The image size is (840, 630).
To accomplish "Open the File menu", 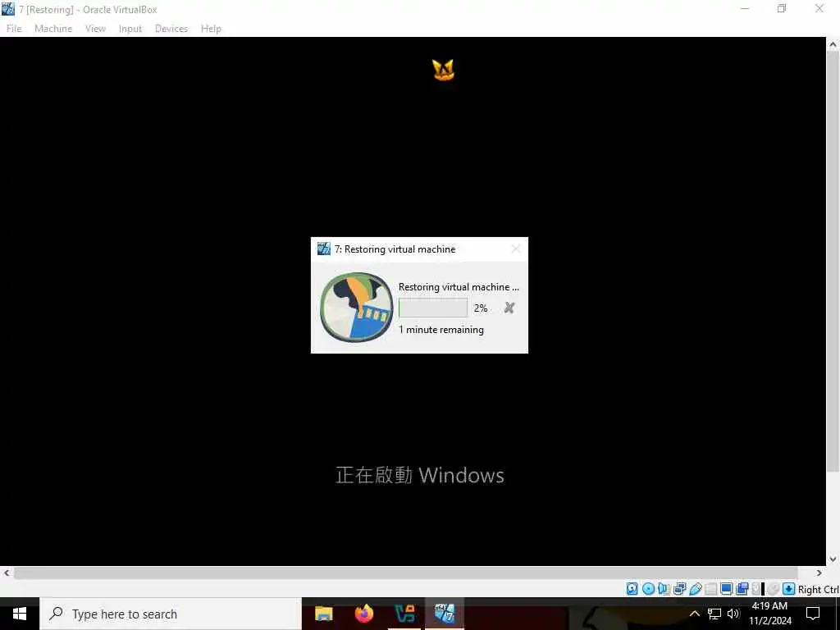I will 14,29.
